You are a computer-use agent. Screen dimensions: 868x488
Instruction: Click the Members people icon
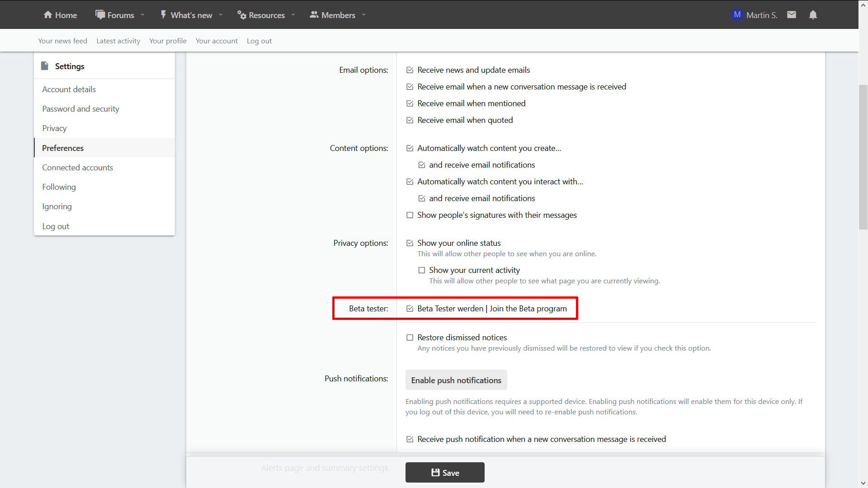pos(314,15)
